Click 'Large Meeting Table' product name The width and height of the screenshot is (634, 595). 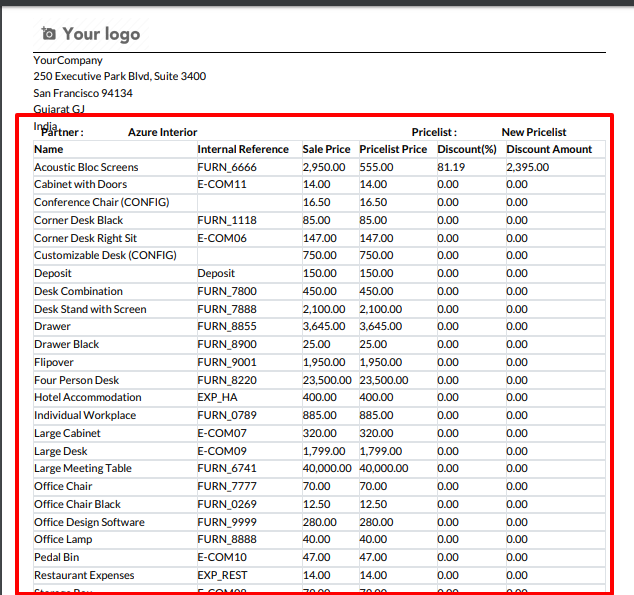pos(83,468)
